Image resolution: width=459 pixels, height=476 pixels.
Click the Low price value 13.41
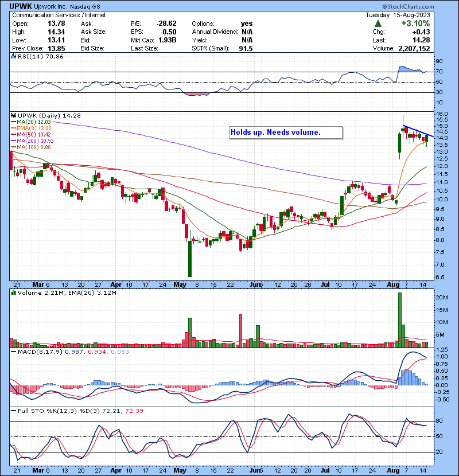[56, 40]
